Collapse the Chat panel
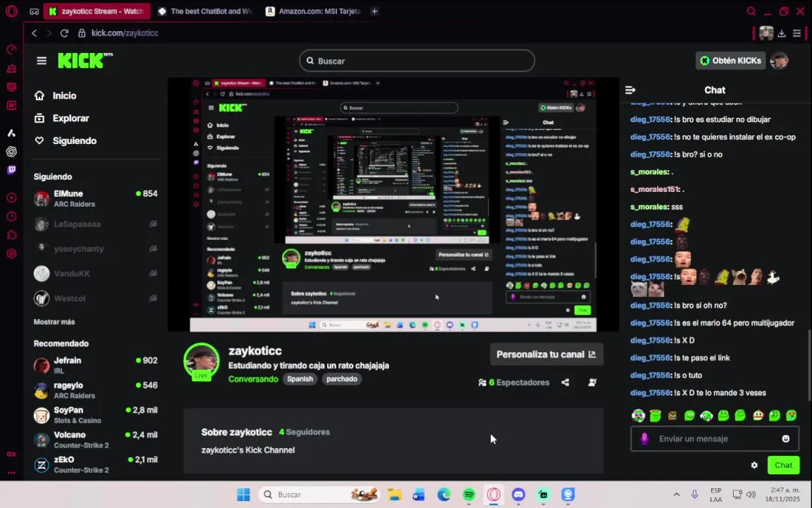This screenshot has height=508, width=812. [630, 90]
